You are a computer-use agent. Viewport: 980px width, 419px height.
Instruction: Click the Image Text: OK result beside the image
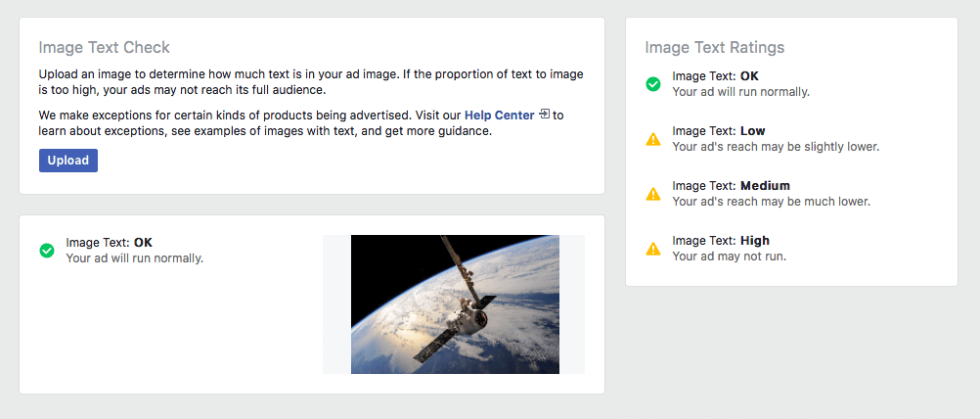pyautogui.click(x=109, y=243)
